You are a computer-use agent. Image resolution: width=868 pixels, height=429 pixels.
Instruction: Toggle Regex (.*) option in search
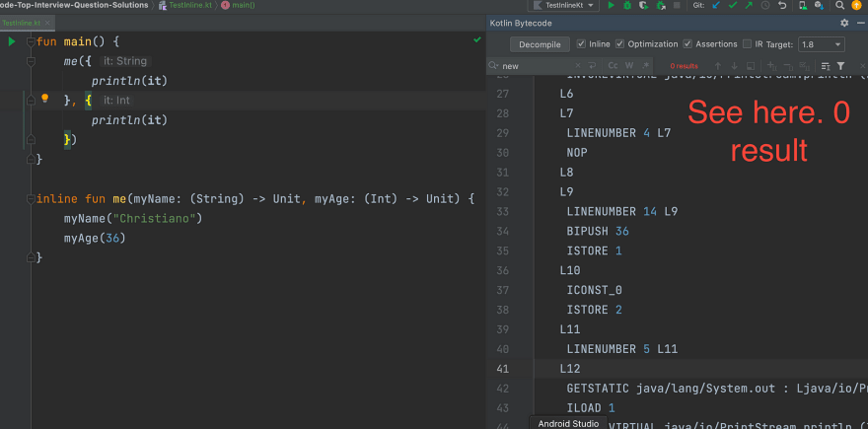coord(645,66)
